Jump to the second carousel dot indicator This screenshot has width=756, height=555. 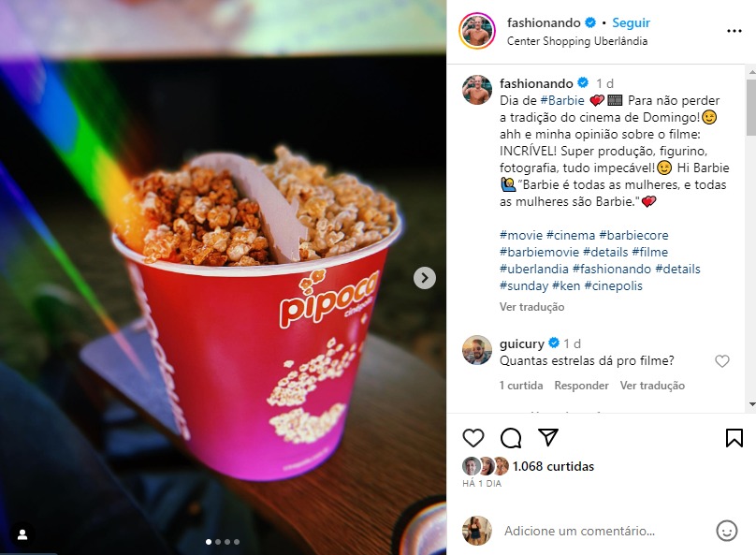click(218, 542)
